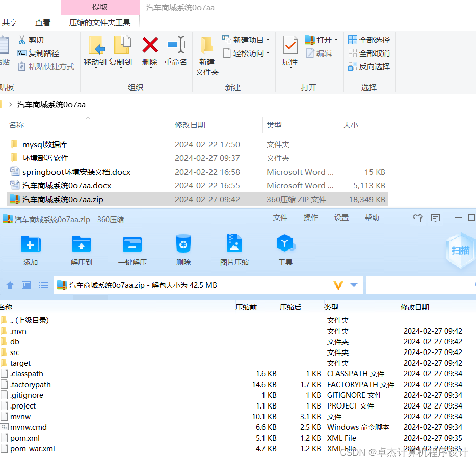Open the 设置 menu in 360压缩

click(x=341, y=218)
